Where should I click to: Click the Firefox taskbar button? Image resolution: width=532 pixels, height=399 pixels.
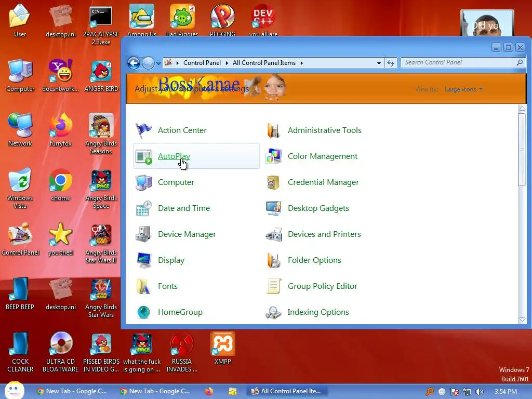tap(209, 392)
